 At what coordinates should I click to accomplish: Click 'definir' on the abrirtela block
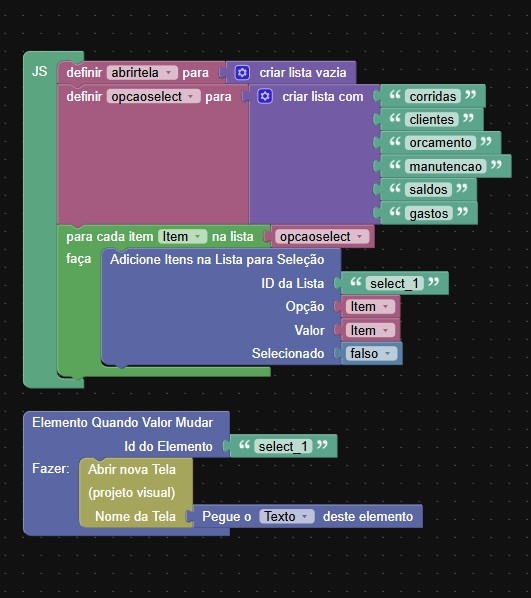84,72
